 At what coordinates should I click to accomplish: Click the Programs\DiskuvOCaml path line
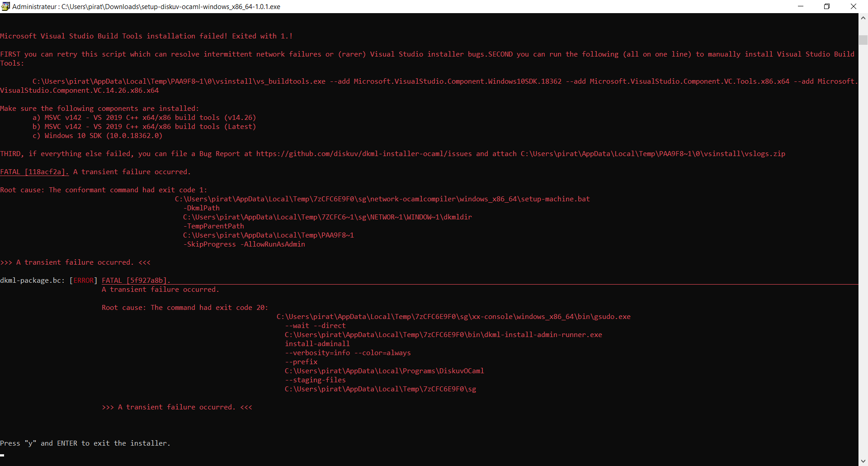(384, 371)
